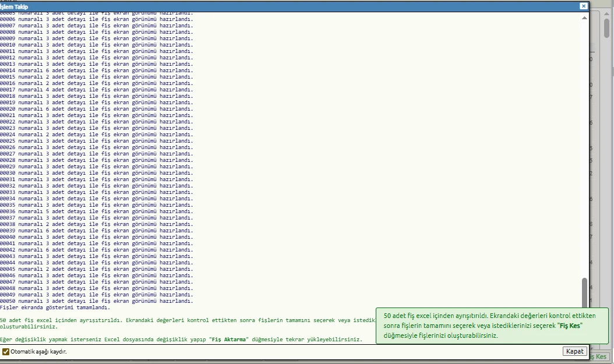Click the log line numbered 00020
The image size is (614, 364).
(96, 109)
